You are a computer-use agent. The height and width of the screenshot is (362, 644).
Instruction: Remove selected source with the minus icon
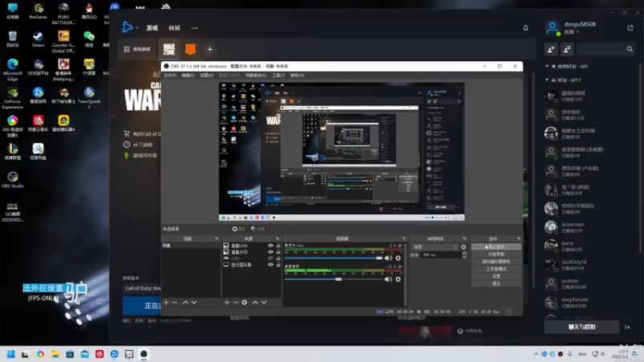point(236,302)
